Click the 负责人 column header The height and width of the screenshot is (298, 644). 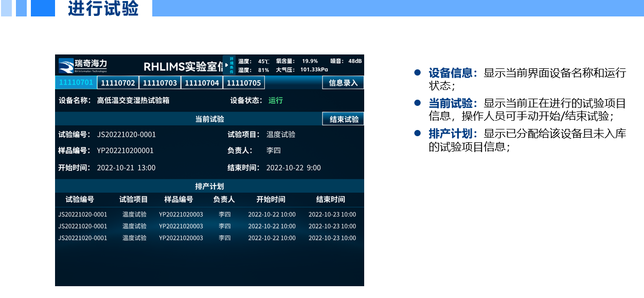click(224, 199)
